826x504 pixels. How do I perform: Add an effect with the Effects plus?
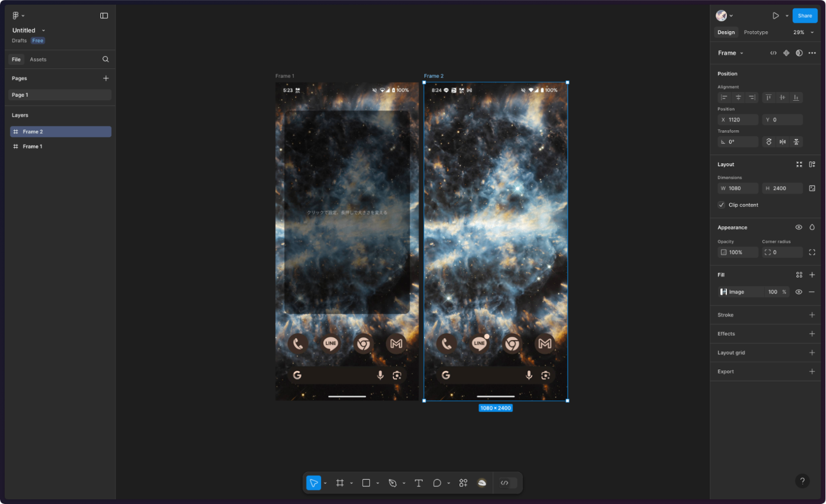[812, 334]
